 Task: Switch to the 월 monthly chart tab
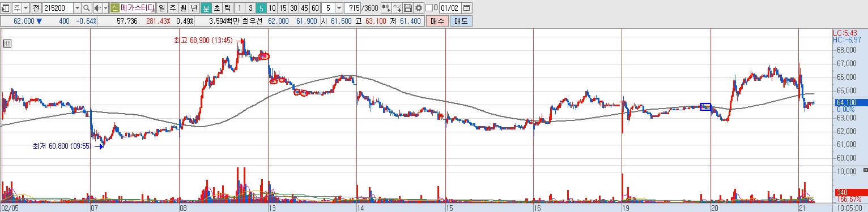point(183,8)
